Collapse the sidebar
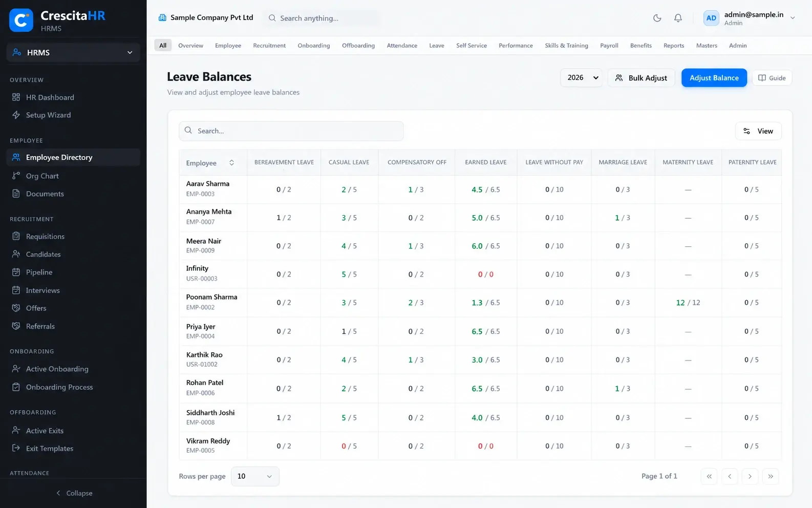 [x=74, y=493]
